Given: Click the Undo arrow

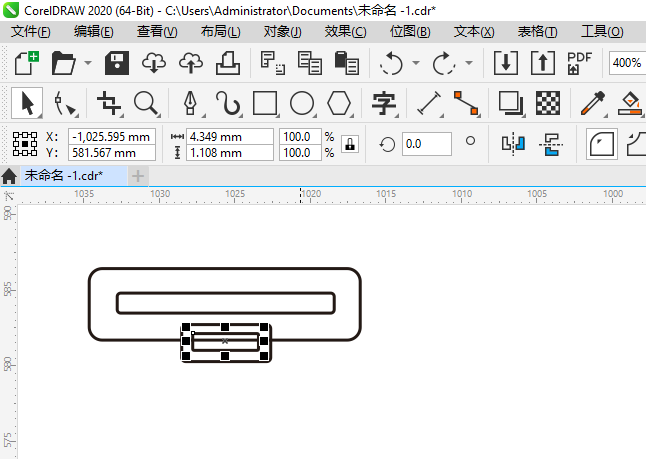Looking at the screenshot, I should click(391, 63).
